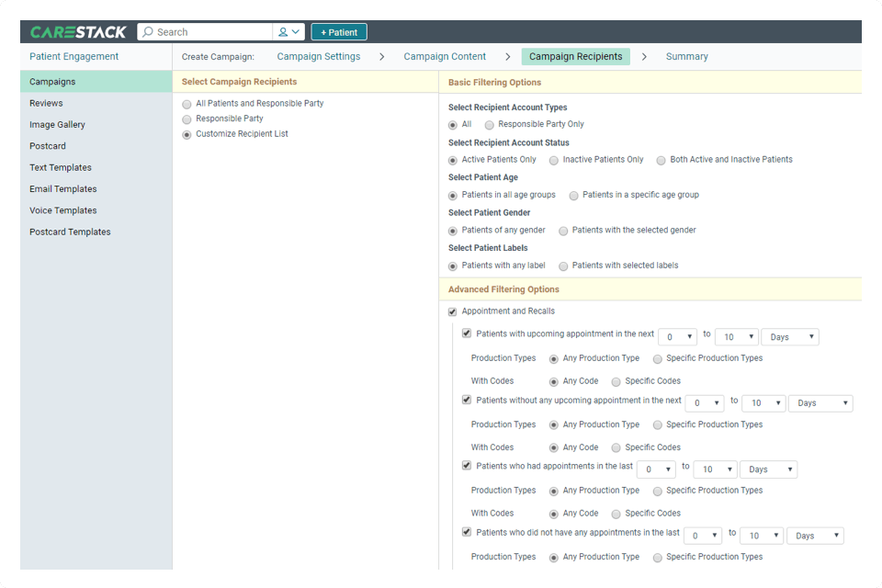
Task: Choose Patients in a specific age group
Action: pos(573,195)
